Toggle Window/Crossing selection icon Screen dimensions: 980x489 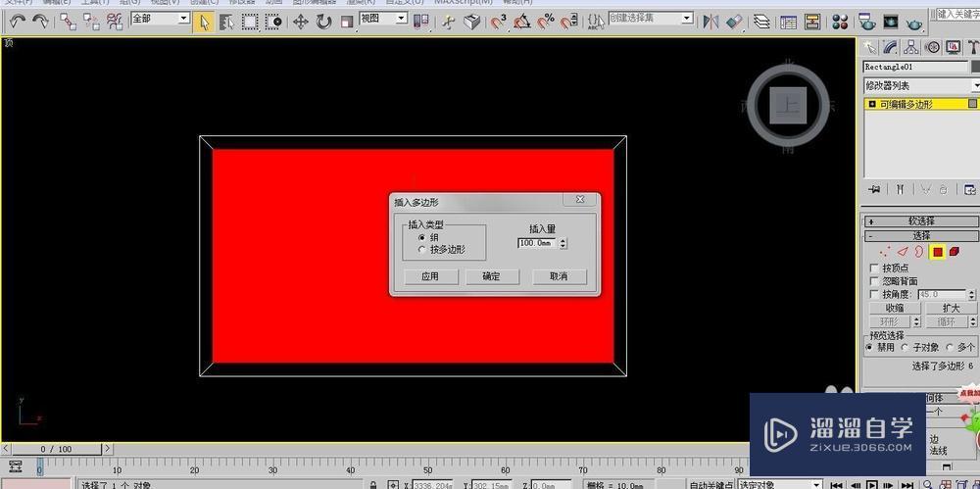pos(273,23)
